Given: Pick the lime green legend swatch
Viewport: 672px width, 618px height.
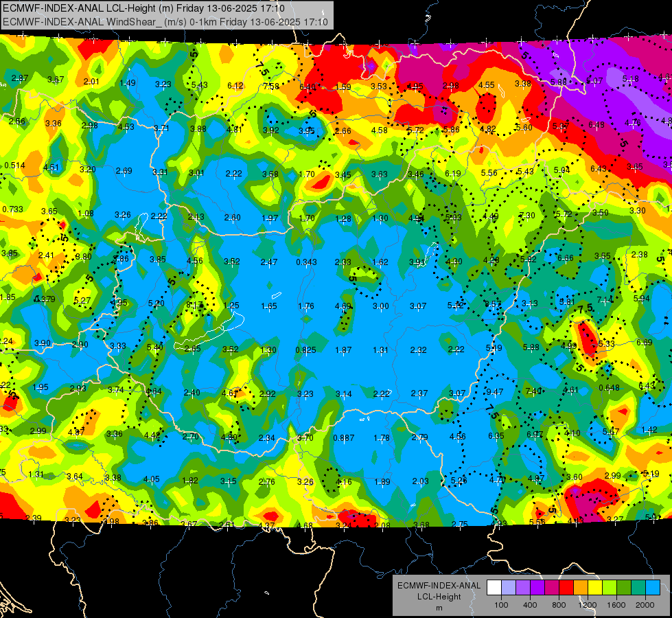Looking at the screenshot, I should 610,588.
